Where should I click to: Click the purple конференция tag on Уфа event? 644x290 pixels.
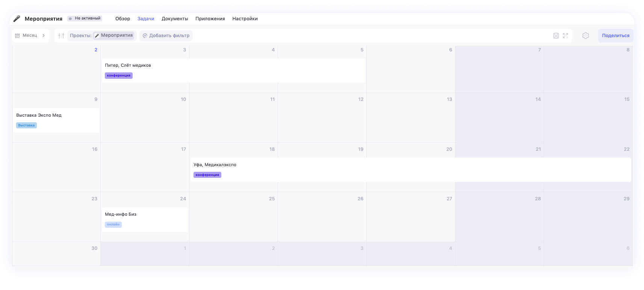click(207, 175)
